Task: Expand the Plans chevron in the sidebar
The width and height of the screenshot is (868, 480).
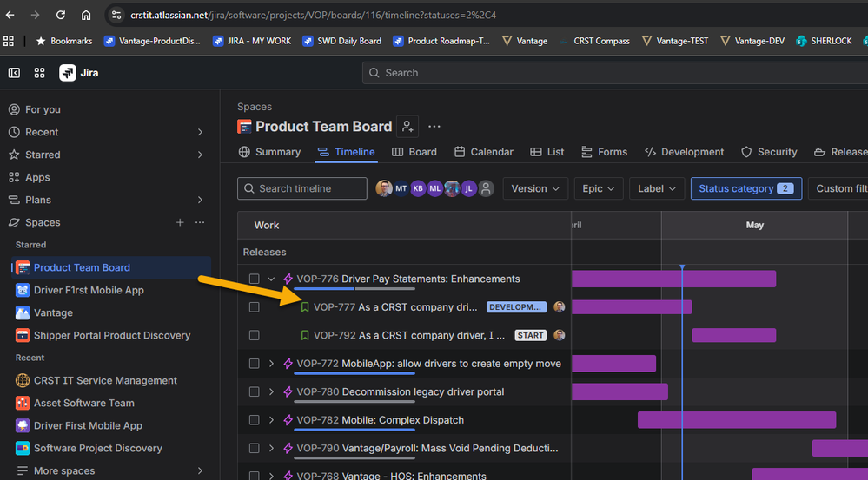Action: pyautogui.click(x=200, y=200)
